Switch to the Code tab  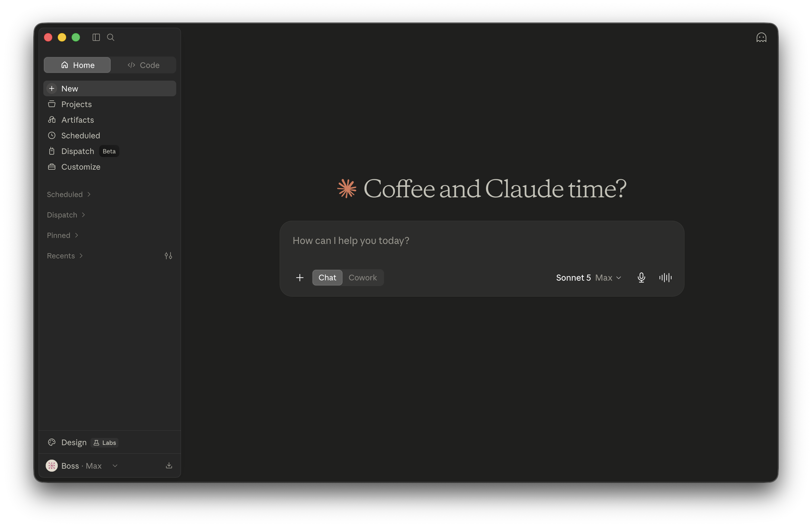[143, 65]
